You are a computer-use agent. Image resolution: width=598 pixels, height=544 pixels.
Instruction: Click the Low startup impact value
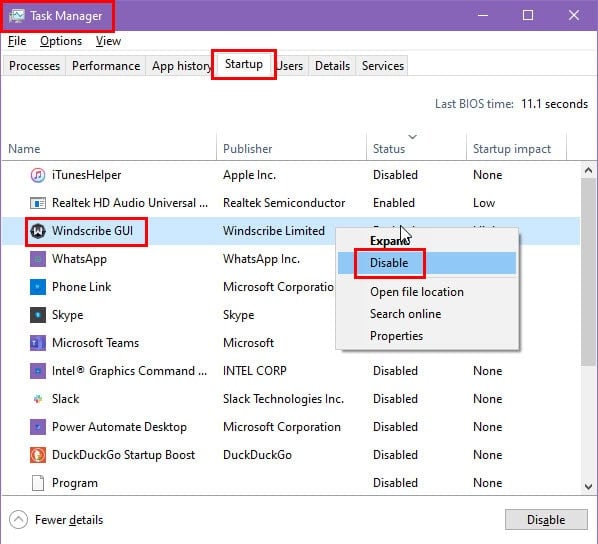[x=484, y=203]
